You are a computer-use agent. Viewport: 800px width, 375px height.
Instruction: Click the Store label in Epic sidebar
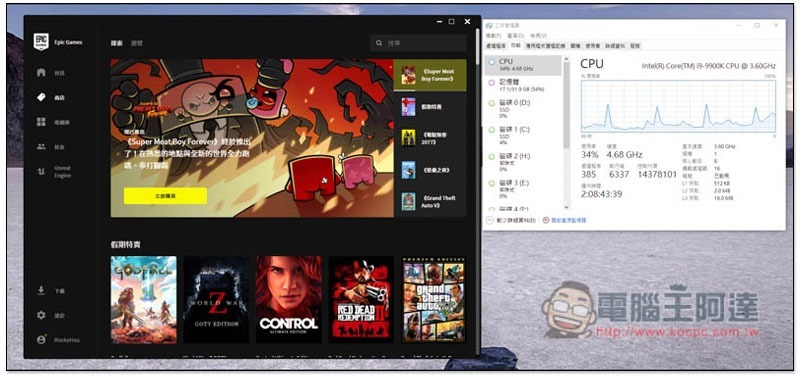(60, 97)
